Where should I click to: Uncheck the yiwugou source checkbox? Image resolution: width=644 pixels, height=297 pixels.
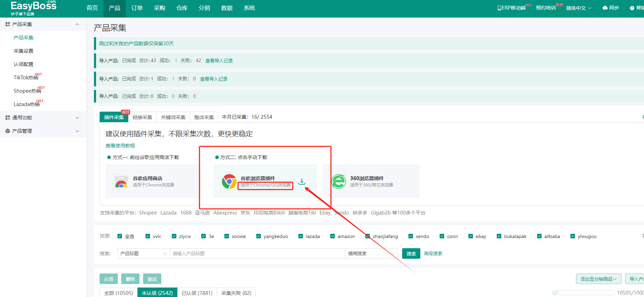(x=573, y=236)
